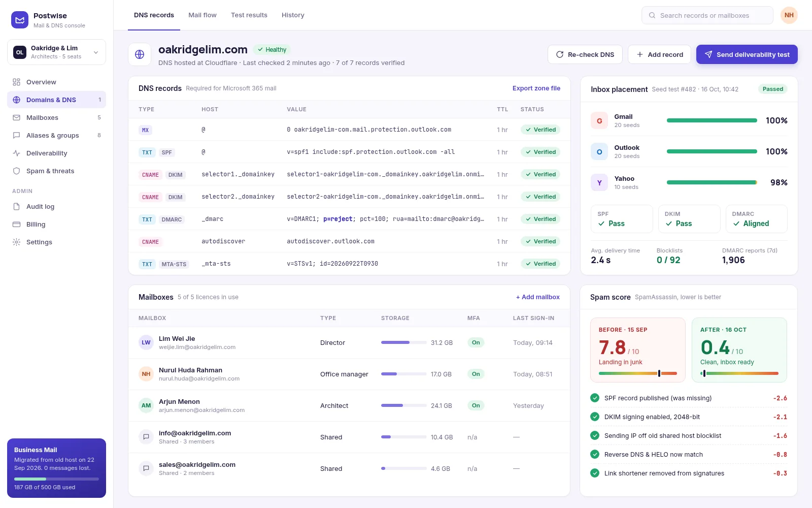Toggle MFA On for Lim Wei Jie

[476, 342]
